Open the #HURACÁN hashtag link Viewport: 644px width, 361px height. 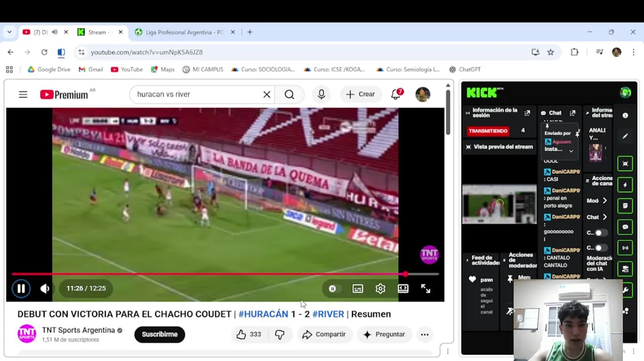pyautogui.click(x=264, y=314)
